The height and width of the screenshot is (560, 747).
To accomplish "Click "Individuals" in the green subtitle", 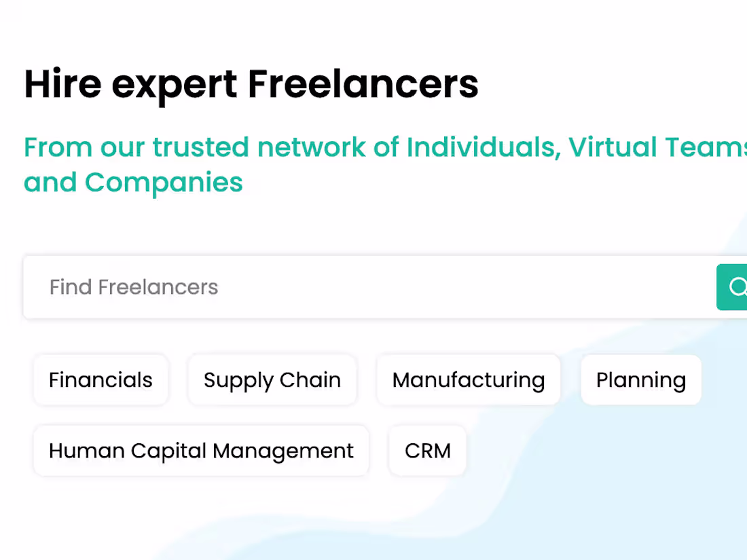I will point(484,147).
